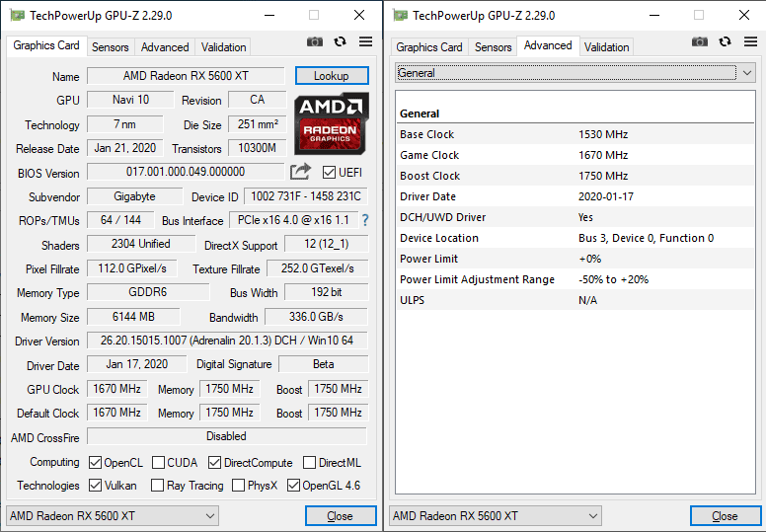
Task: Click the AMD Radeon Graphics logo
Action: tap(332, 123)
